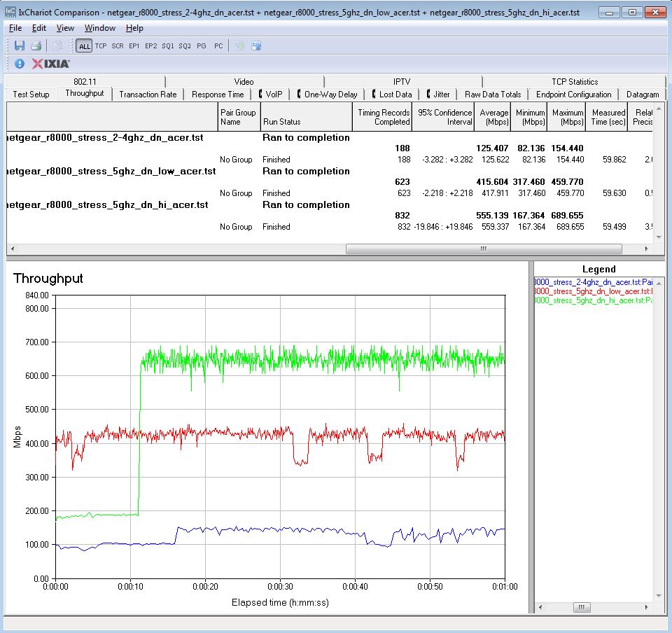The height and width of the screenshot is (633, 672).
Task: Toggle the ALL filter button
Action: [x=85, y=46]
